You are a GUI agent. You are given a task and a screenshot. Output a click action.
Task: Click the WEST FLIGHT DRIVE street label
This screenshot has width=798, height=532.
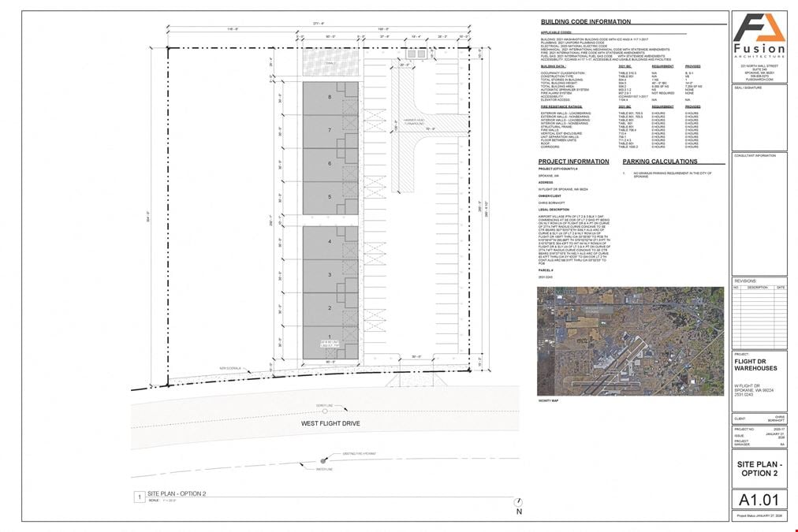(330, 423)
